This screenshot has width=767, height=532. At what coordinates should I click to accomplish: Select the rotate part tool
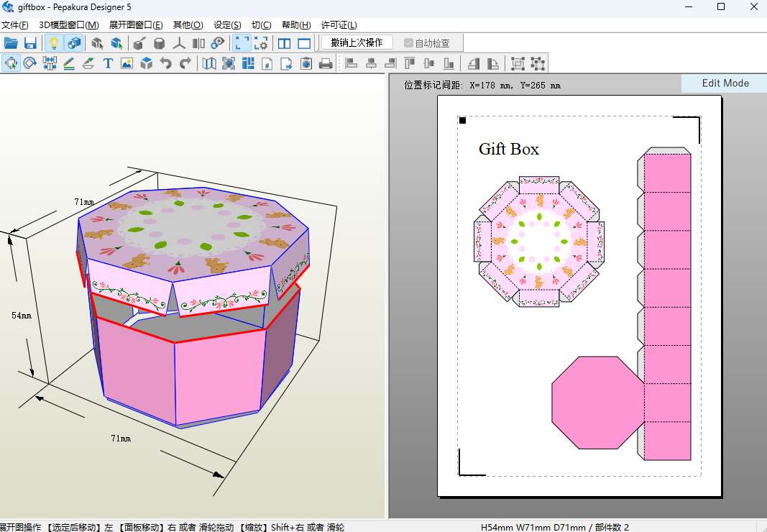tap(30, 63)
